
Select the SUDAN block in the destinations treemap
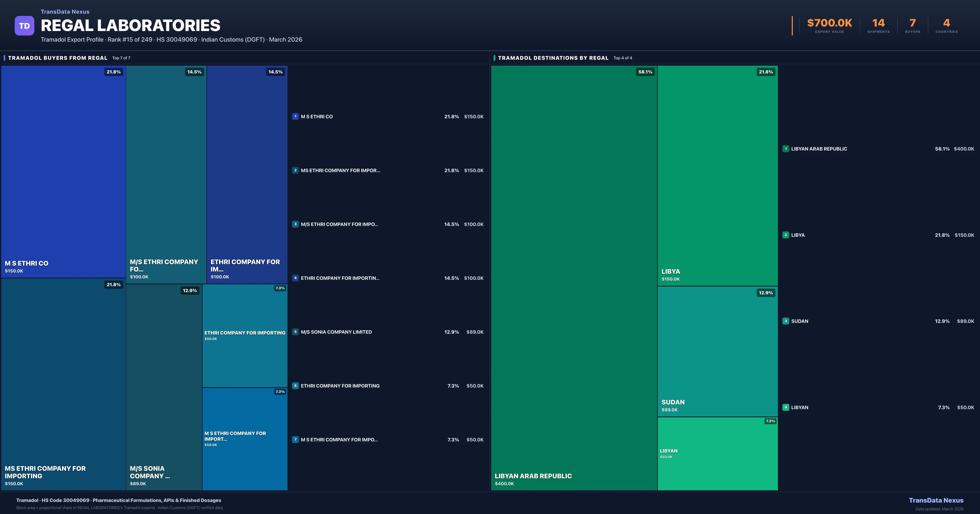(717, 353)
